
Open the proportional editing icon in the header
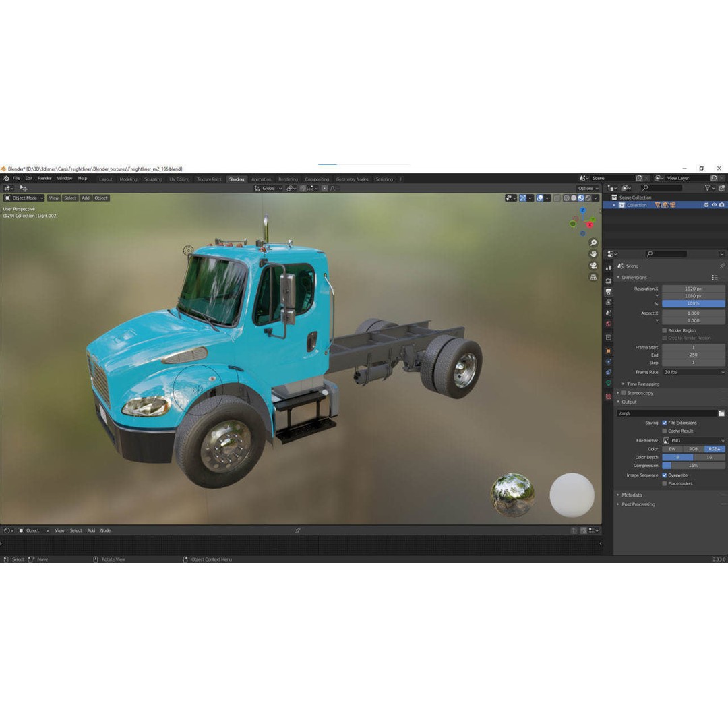coord(324,188)
